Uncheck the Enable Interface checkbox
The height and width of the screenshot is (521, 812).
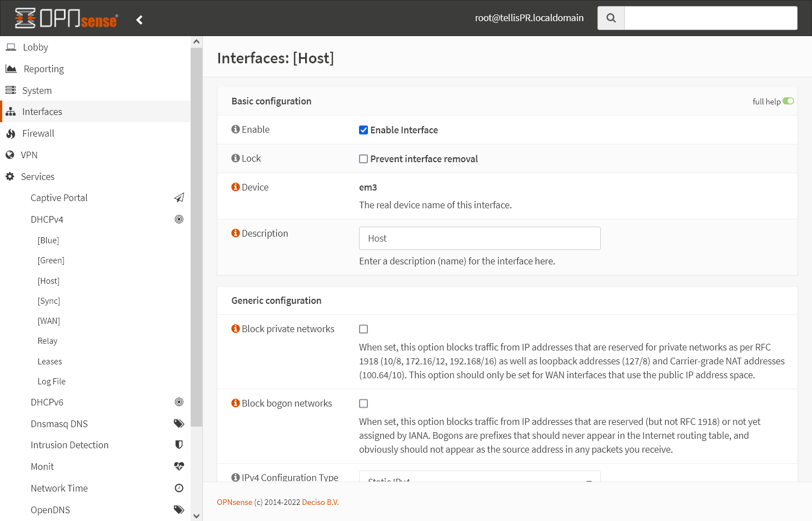click(363, 130)
